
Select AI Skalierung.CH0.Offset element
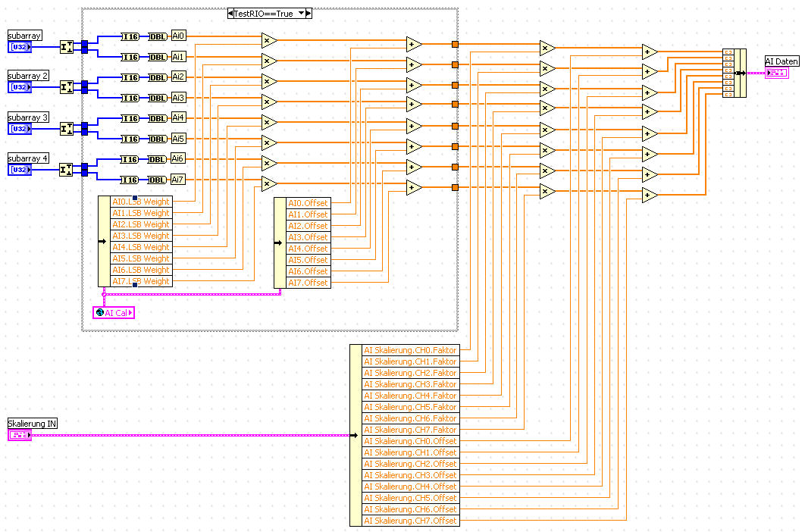tap(411, 441)
